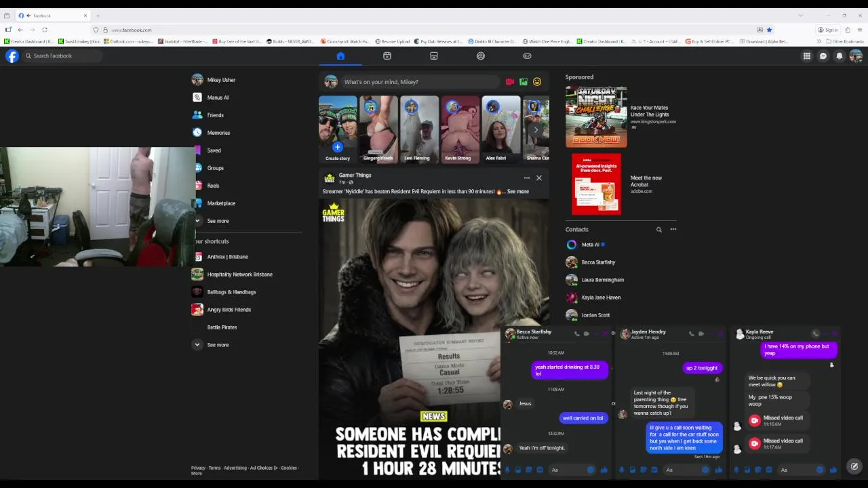
Task: Open the Marketplace storefront icon in top bar
Action: pyautogui.click(x=434, y=56)
